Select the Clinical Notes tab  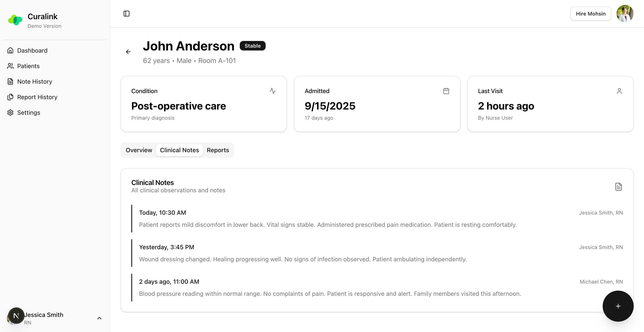coord(179,150)
